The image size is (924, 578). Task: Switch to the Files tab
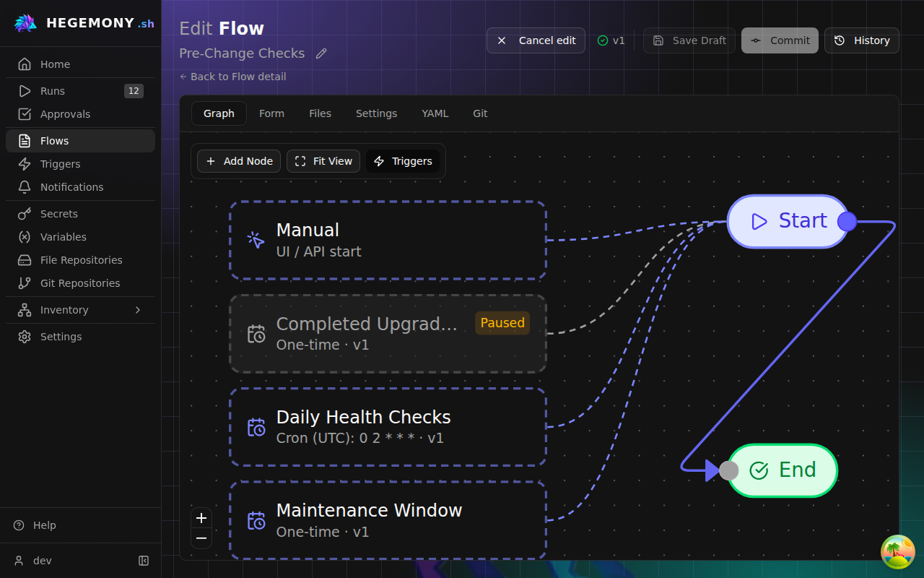tap(320, 113)
